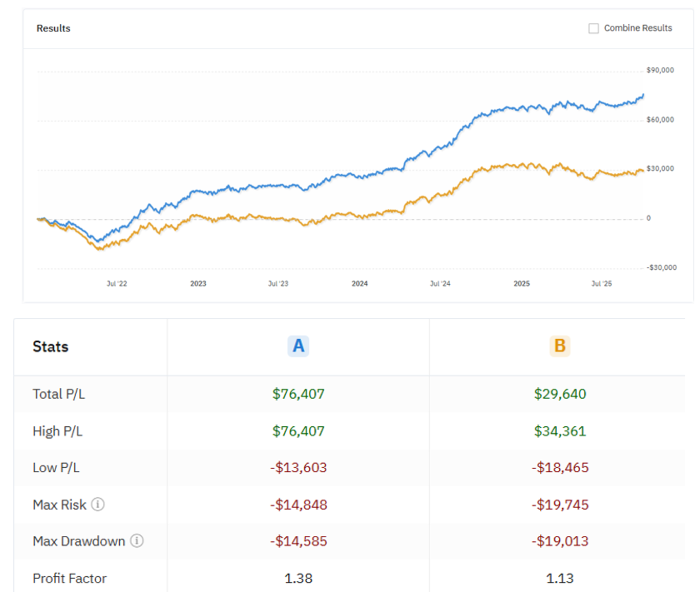Click the Stats column header
The image size is (700, 592).
[50, 347]
